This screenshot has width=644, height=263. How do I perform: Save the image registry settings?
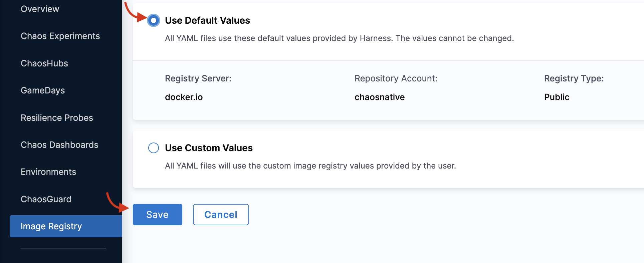[157, 215]
